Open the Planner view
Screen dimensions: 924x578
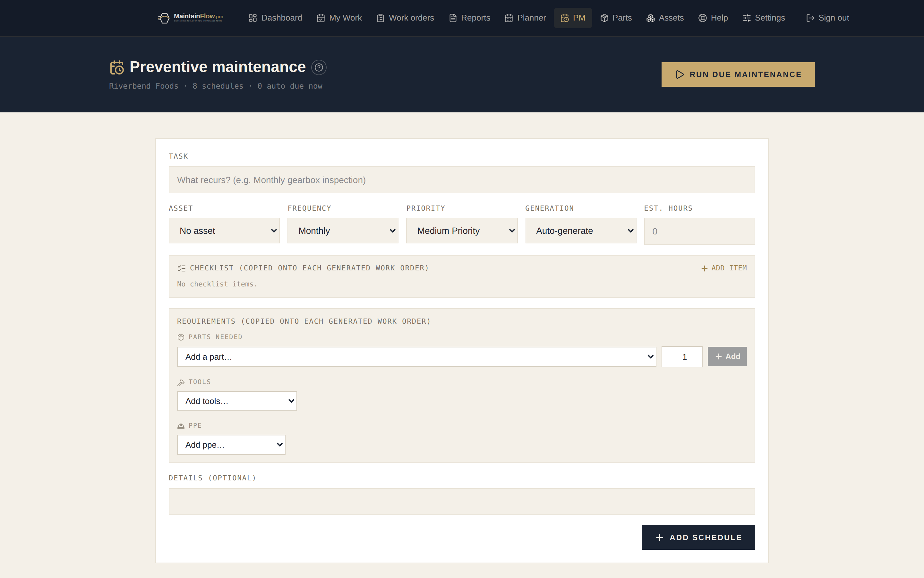pos(525,18)
